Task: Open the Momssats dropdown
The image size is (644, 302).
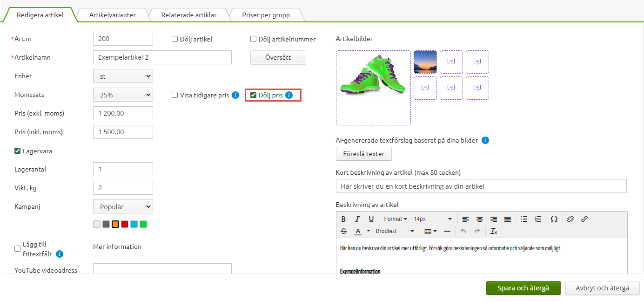Action: [123, 95]
